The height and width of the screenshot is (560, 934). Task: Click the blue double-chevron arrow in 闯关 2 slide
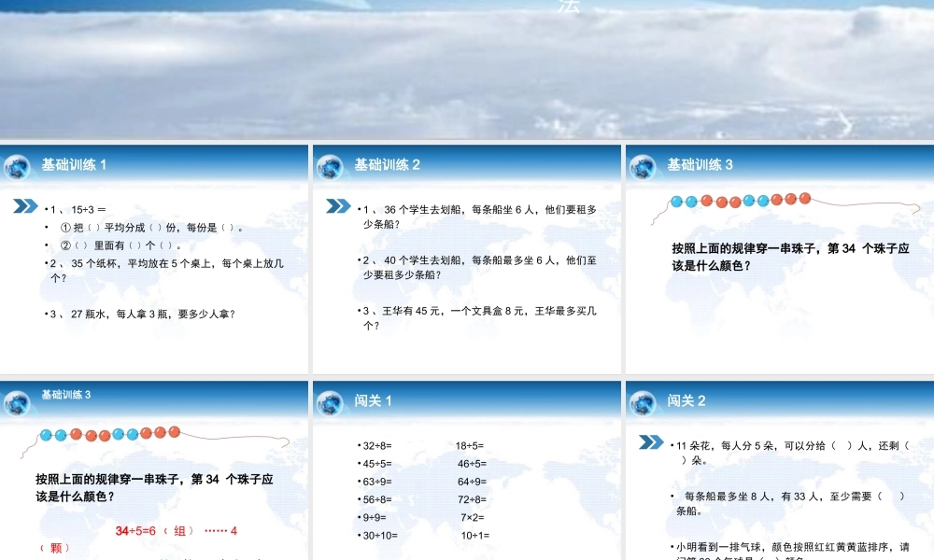(x=651, y=441)
